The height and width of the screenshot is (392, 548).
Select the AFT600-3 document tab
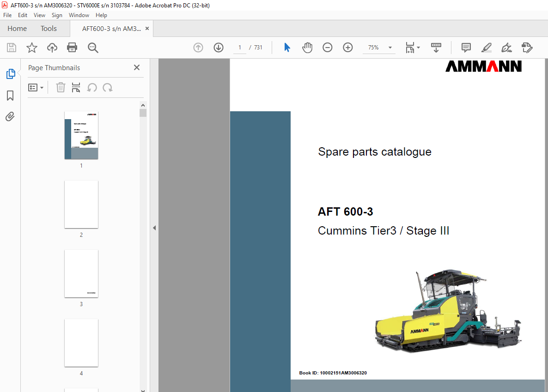point(111,29)
